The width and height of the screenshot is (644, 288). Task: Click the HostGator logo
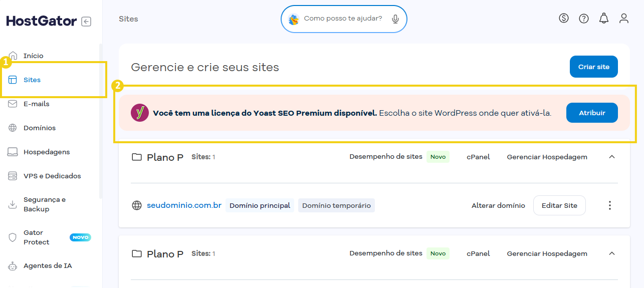coord(42,21)
